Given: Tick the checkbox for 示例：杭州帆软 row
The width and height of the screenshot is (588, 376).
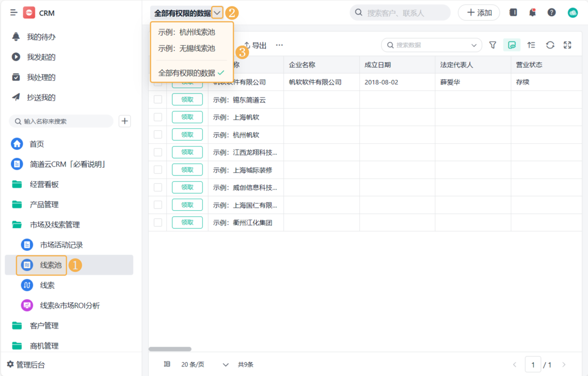Looking at the screenshot, I should [x=158, y=135].
